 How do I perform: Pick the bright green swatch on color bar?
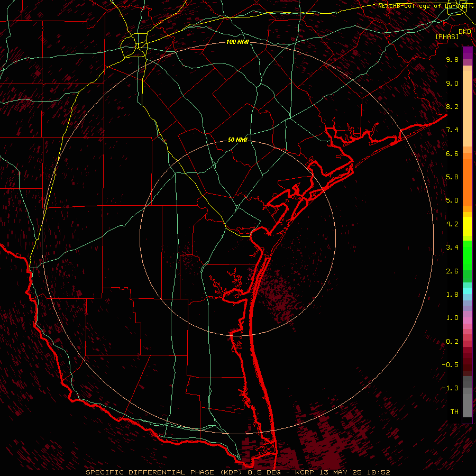(x=467, y=255)
